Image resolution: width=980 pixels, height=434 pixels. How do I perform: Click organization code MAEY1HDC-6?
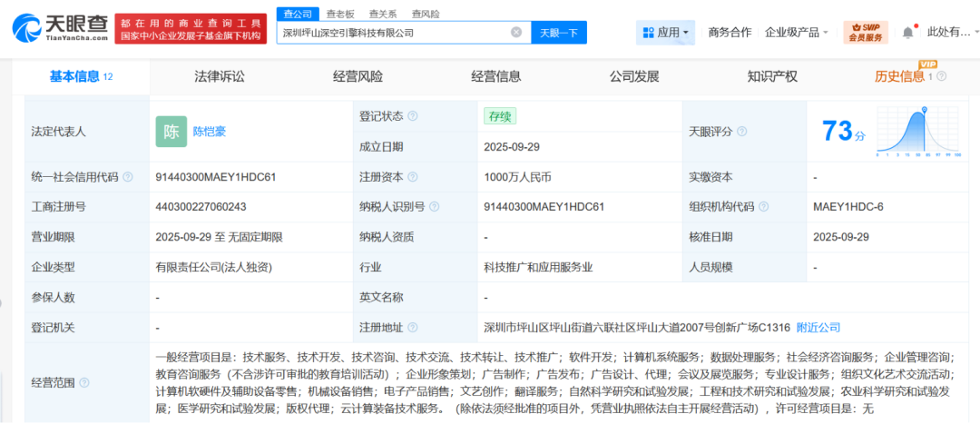click(848, 207)
